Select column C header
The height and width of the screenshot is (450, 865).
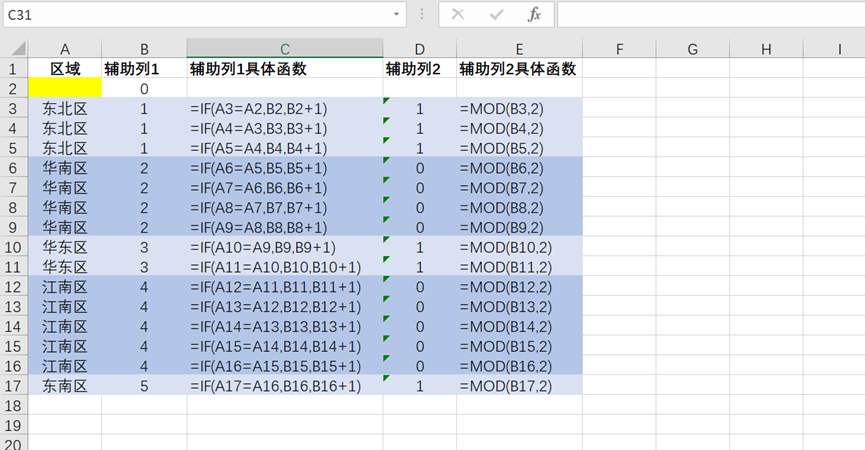[285, 49]
